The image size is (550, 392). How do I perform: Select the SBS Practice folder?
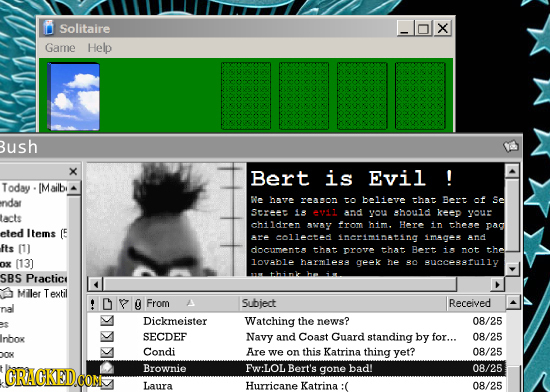[x=34, y=278]
